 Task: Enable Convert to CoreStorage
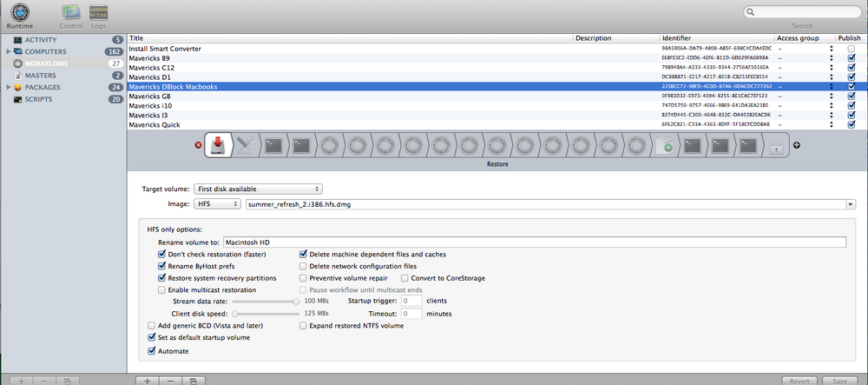pos(404,278)
